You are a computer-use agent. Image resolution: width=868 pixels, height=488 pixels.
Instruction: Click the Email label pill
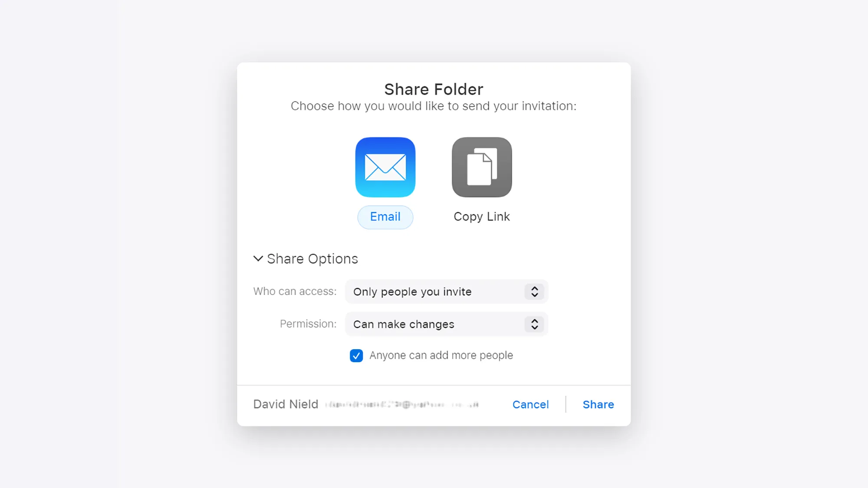tap(385, 217)
